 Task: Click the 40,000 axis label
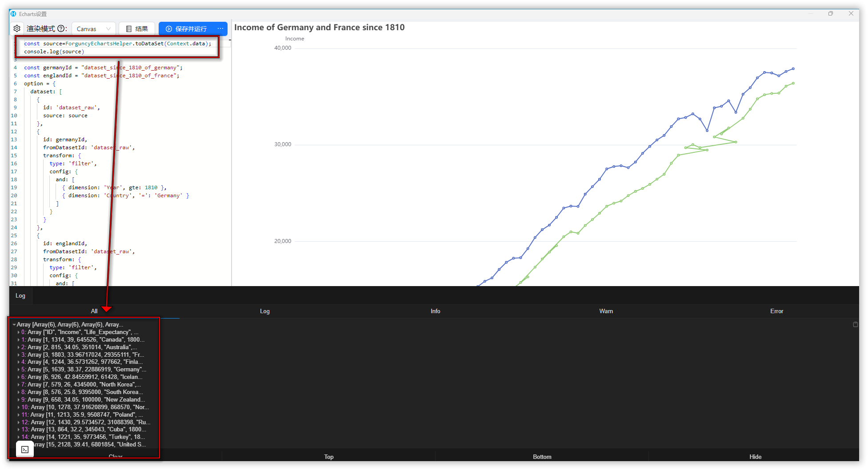click(x=283, y=48)
